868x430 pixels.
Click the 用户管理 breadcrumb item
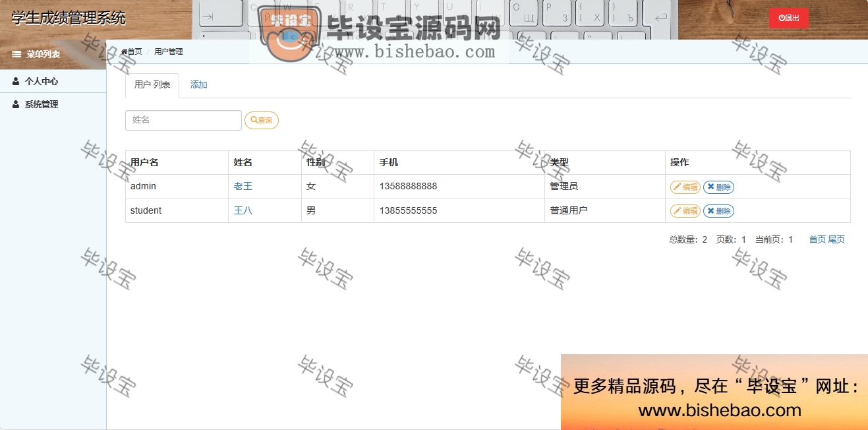tap(169, 51)
